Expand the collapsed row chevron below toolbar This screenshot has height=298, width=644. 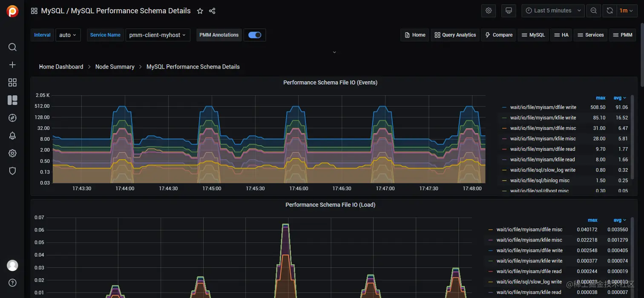click(x=334, y=52)
